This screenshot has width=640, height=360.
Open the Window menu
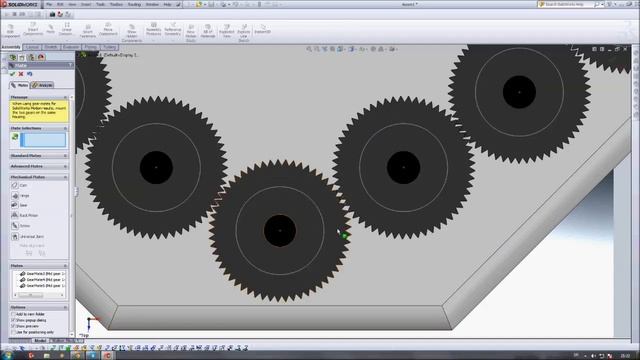point(152,4)
